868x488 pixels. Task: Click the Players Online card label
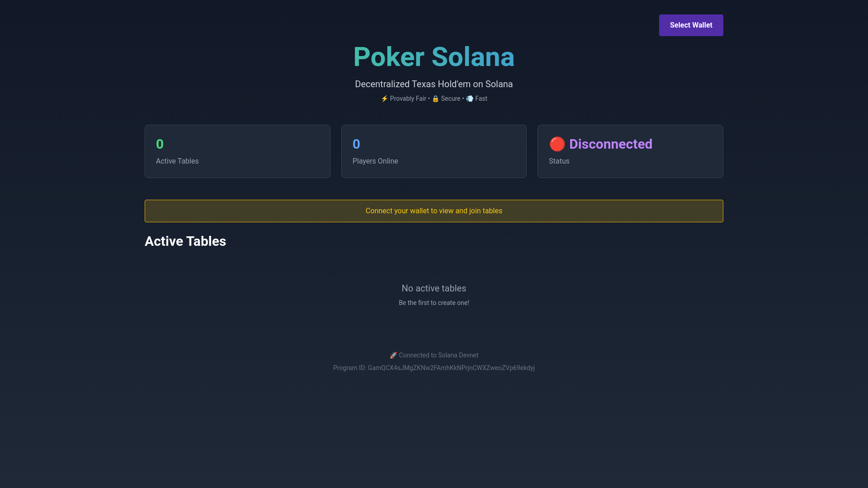(x=375, y=161)
